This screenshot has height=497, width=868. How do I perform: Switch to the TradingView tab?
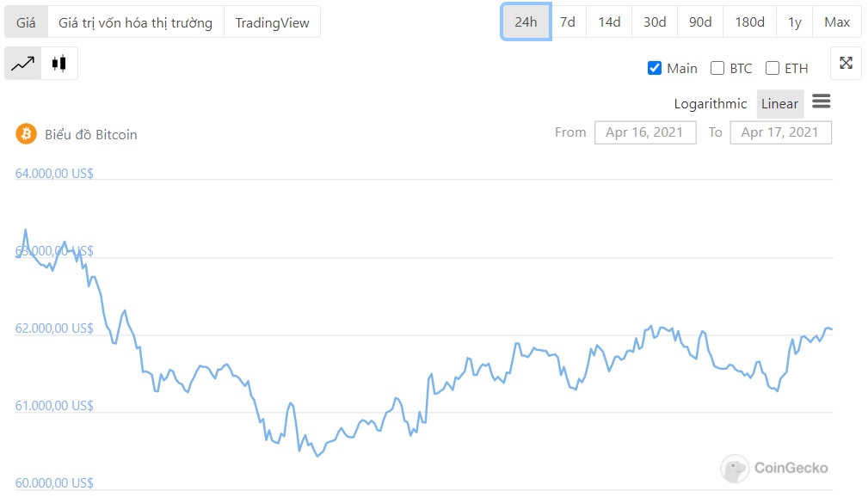(x=272, y=21)
